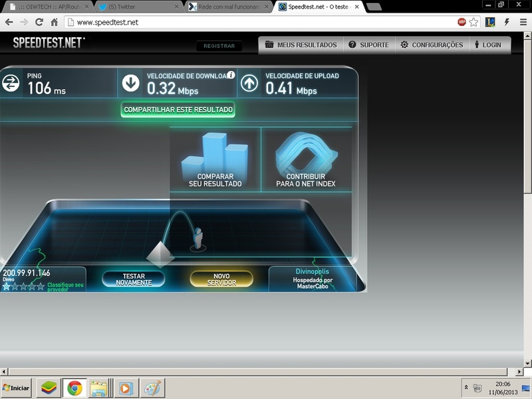Click the vertical scrollbar thumb
The image size is (532, 399).
(527, 117)
